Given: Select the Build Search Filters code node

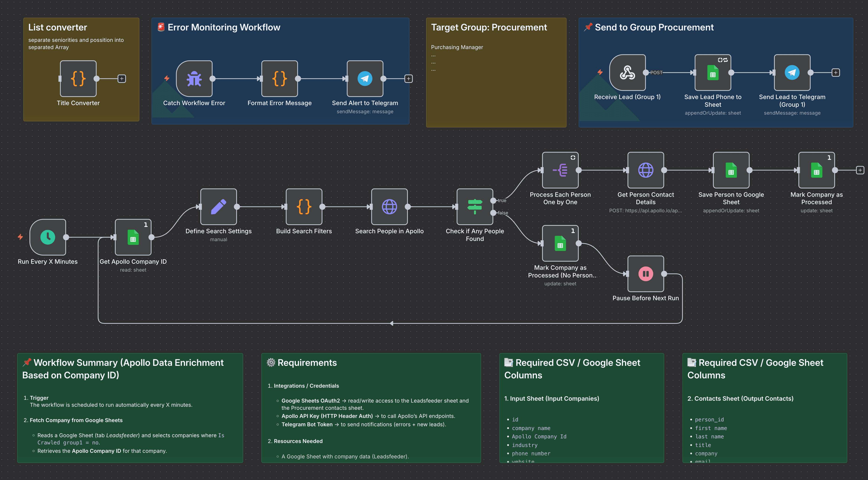Looking at the screenshot, I should pos(304,207).
